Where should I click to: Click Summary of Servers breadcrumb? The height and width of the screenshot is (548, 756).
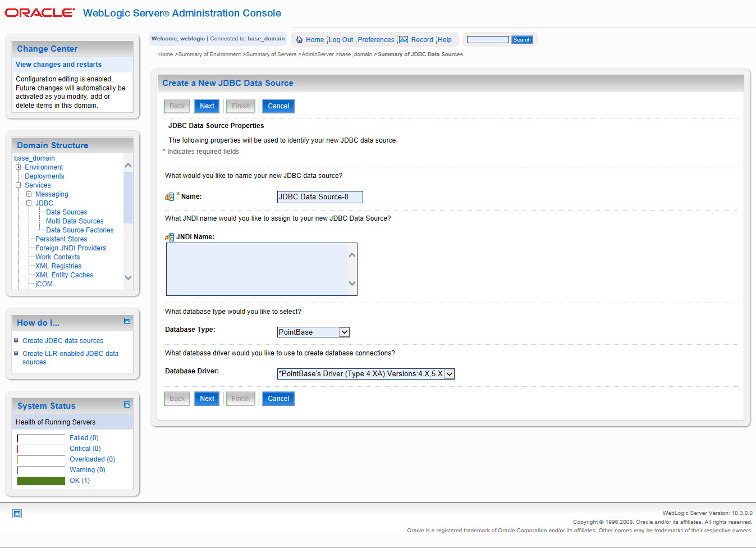(x=271, y=54)
